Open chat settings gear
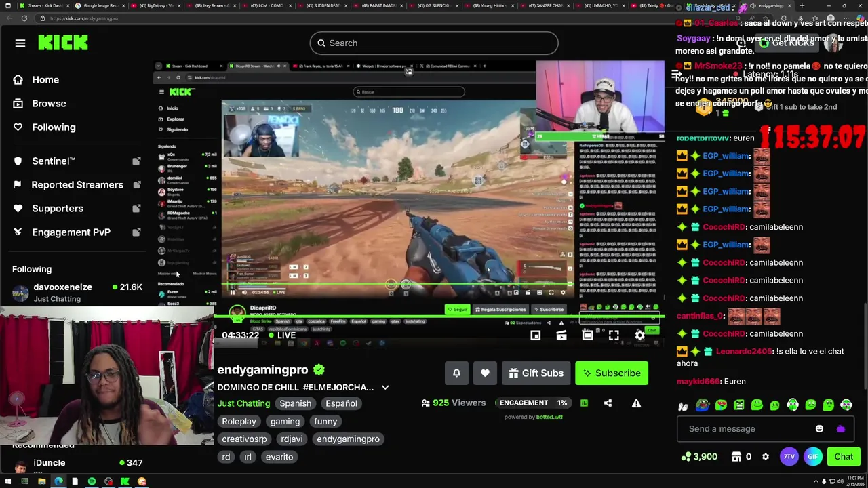 [x=766, y=457]
